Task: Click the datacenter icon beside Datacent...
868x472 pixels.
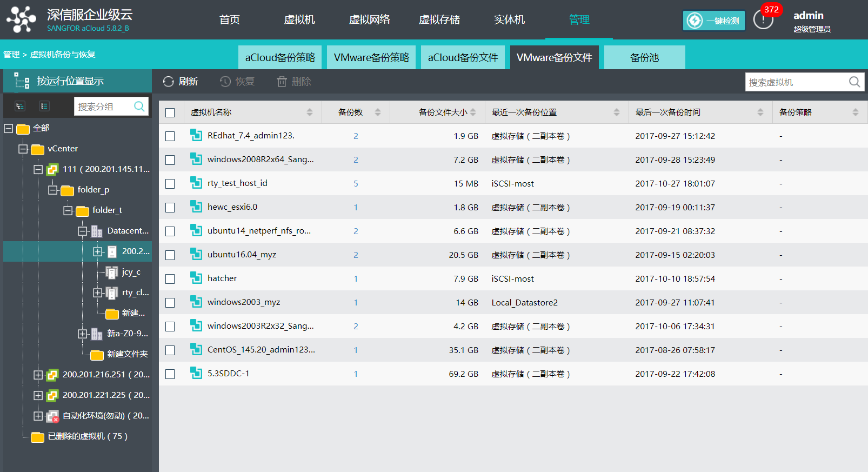Action: 97,231
